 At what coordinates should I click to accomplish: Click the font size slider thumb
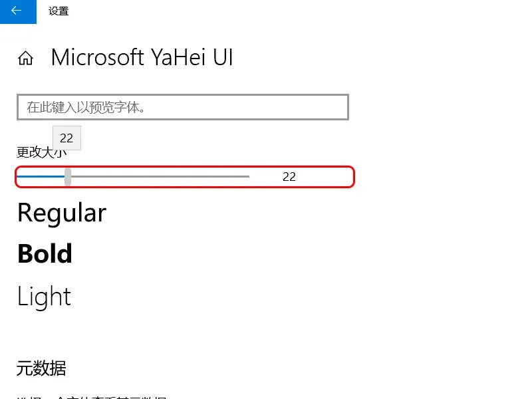68,177
